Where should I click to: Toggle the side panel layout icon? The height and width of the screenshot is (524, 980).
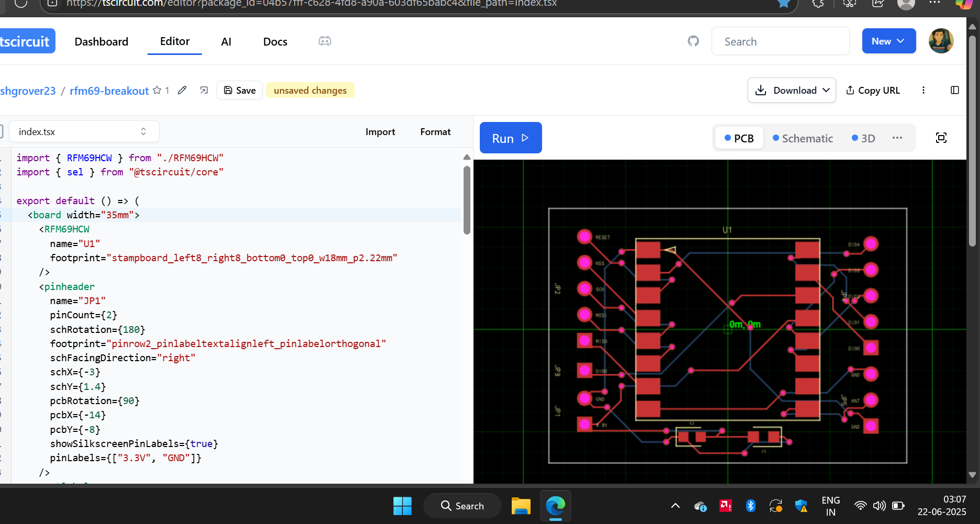pos(955,91)
